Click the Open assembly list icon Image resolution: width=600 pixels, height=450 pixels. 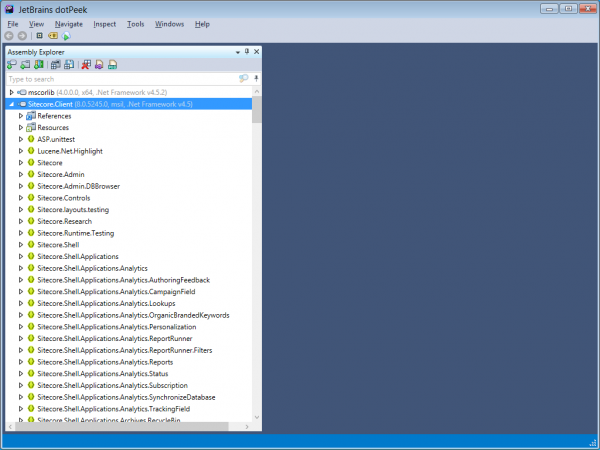(55, 65)
